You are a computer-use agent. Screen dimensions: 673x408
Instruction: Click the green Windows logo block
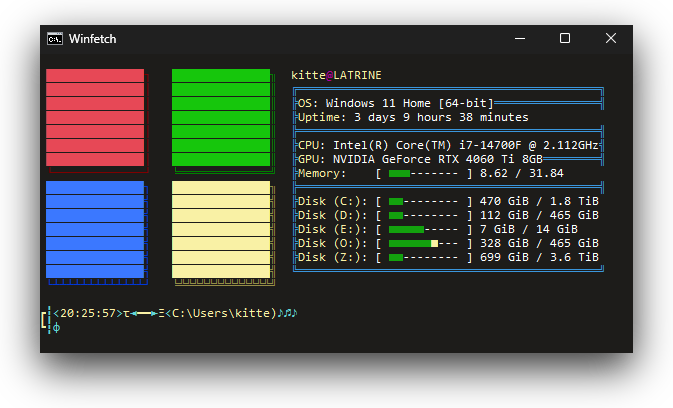tap(221, 118)
